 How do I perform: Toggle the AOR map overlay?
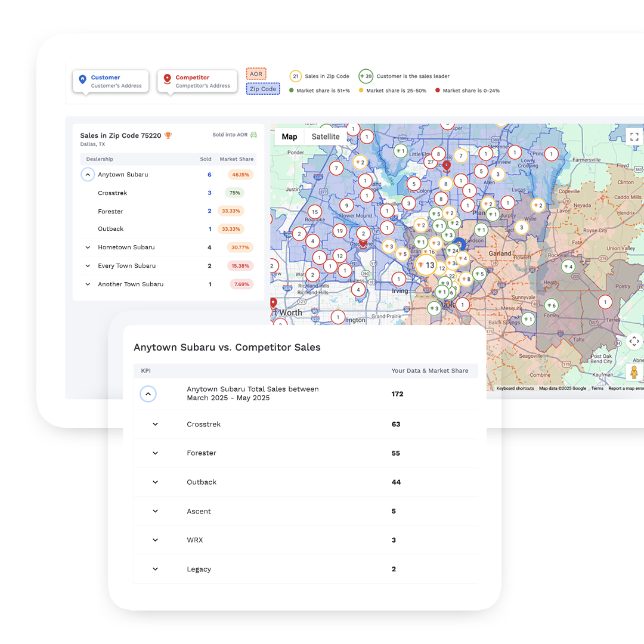[256, 74]
